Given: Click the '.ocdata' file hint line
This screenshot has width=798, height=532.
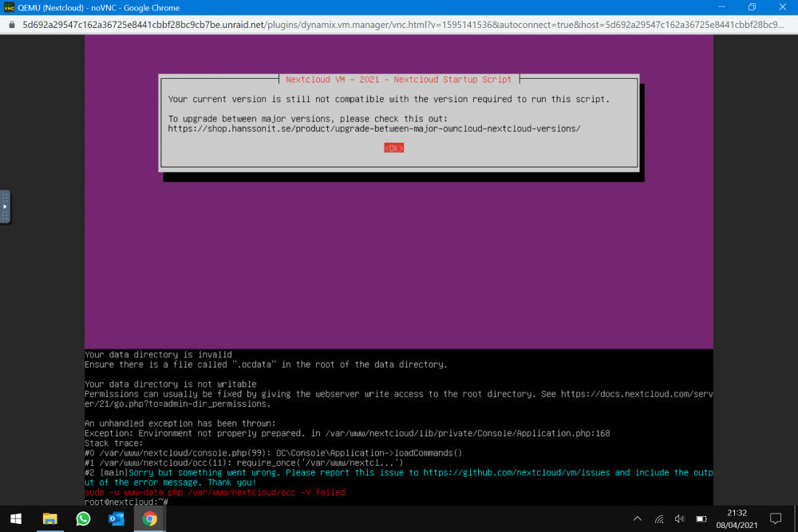Looking at the screenshot, I should point(267,365).
